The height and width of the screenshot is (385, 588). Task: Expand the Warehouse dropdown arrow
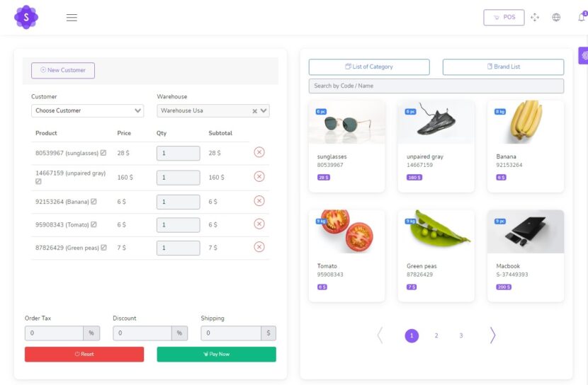pyautogui.click(x=264, y=110)
